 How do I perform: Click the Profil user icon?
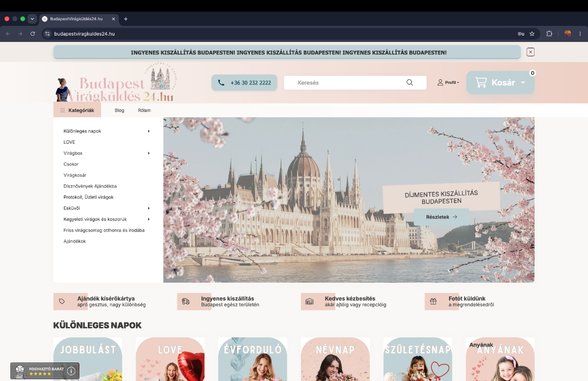(440, 83)
